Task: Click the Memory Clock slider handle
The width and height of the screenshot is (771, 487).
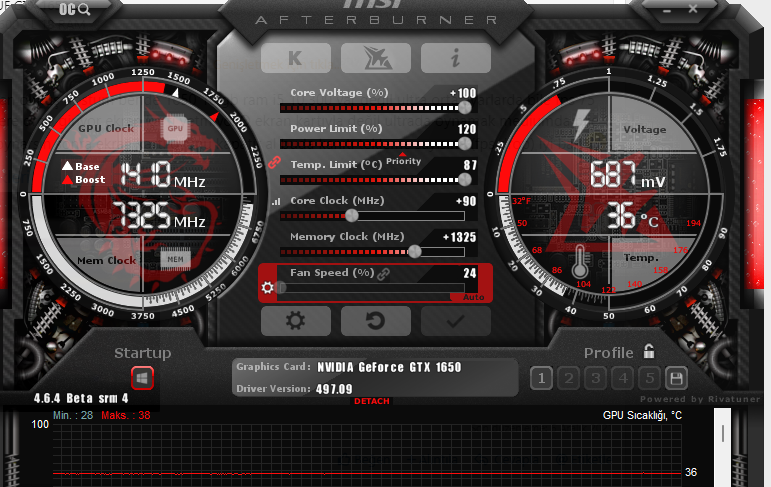Action: 415,251
